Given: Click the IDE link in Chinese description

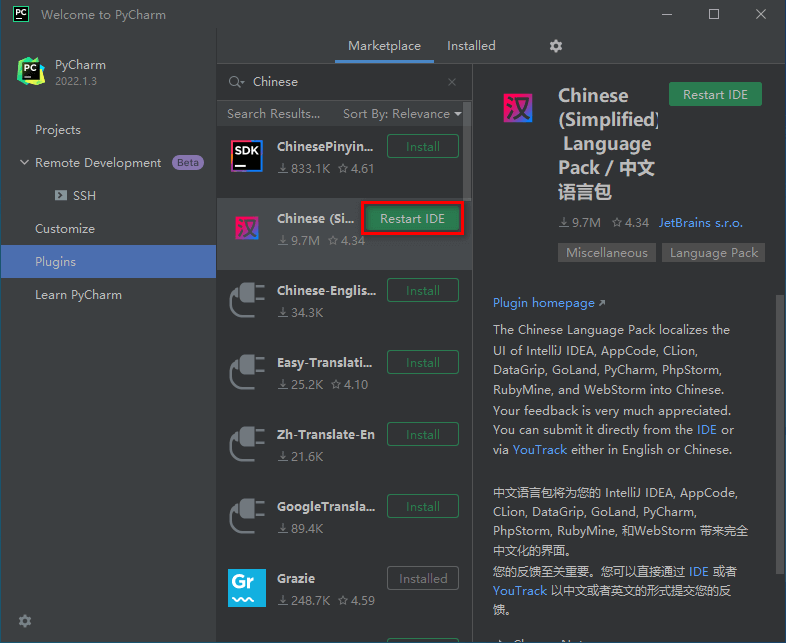Looking at the screenshot, I should [699, 571].
